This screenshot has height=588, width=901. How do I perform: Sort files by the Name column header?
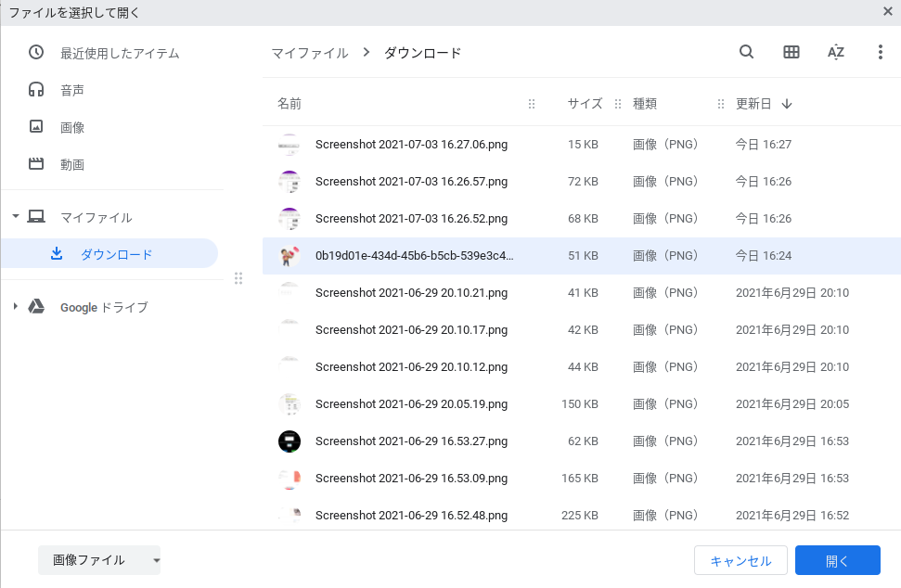(290, 104)
